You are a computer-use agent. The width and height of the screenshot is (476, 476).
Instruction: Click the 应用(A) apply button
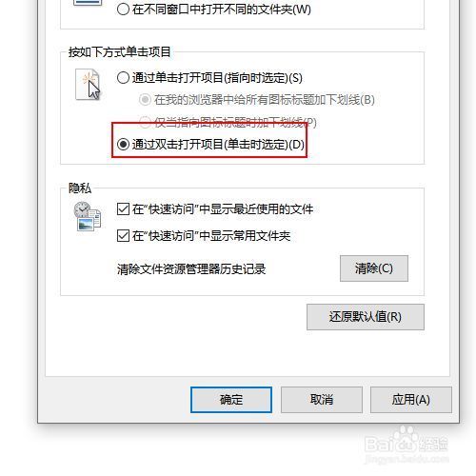pyautogui.click(x=411, y=400)
